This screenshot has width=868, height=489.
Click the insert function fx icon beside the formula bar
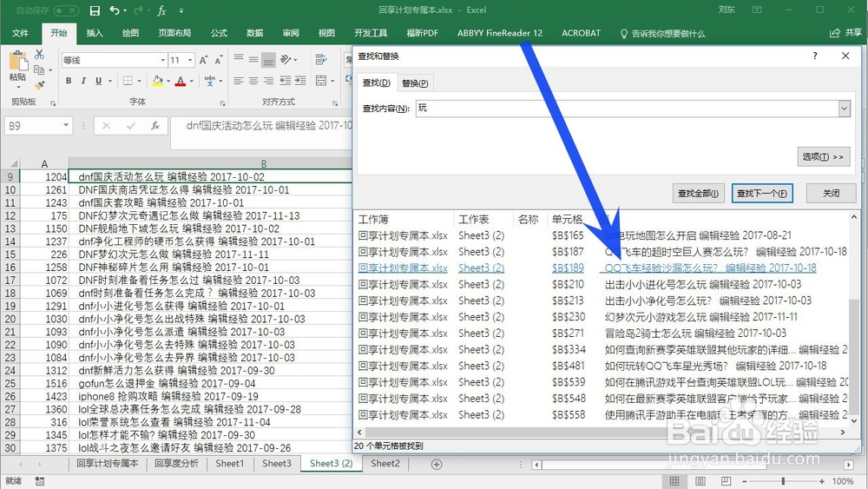(155, 126)
